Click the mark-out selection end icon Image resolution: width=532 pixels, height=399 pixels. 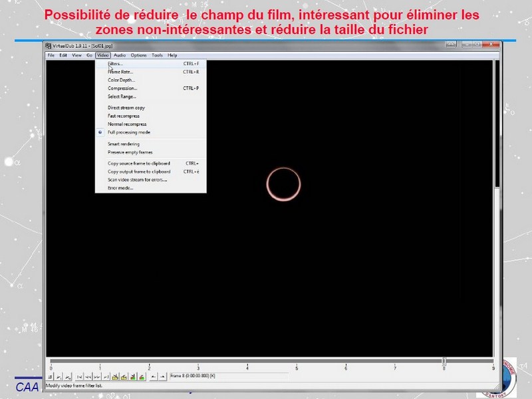click(x=163, y=376)
